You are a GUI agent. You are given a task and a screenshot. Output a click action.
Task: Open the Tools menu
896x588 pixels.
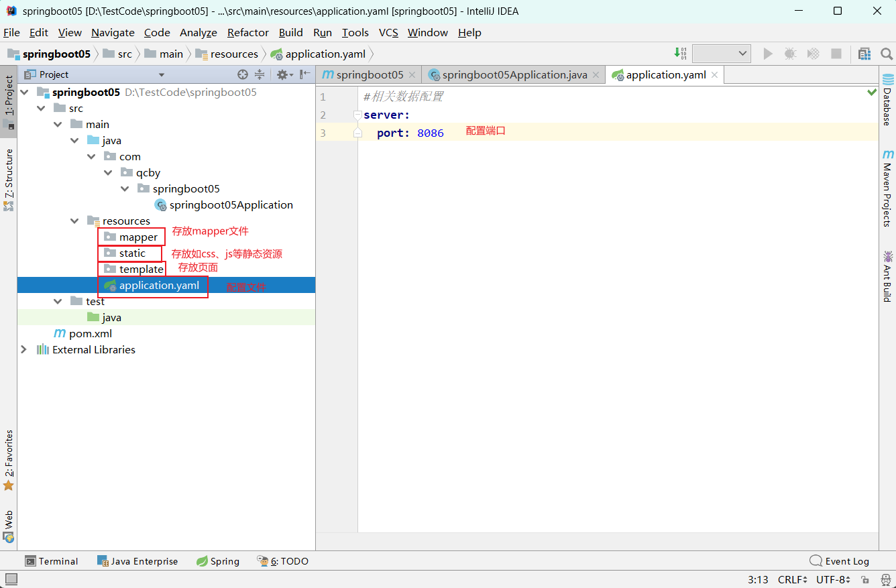click(x=355, y=32)
